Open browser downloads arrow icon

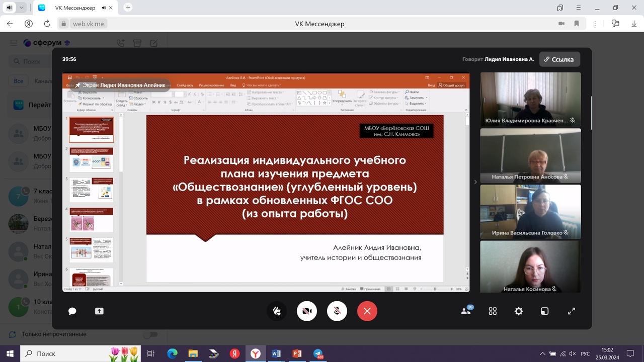click(634, 24)
